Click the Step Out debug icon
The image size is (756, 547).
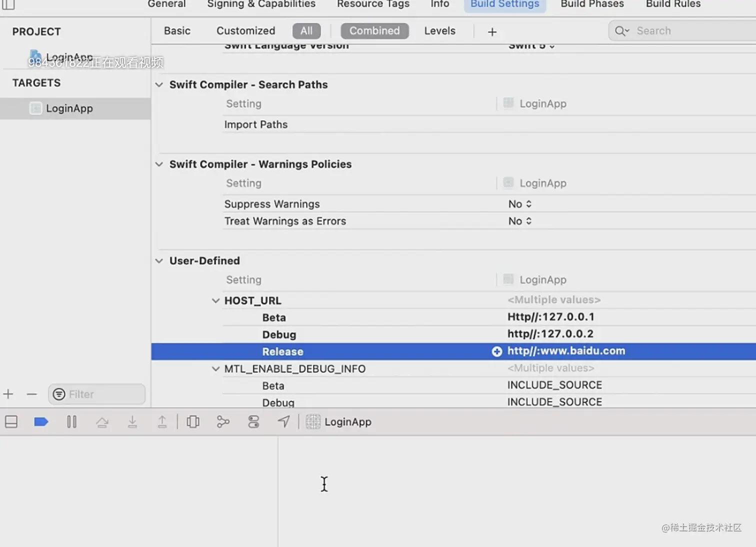click(162, 422)
